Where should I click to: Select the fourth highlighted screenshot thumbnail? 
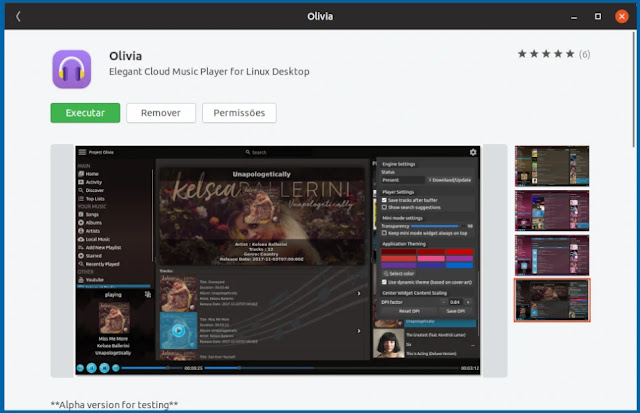pyautogui.click(x=552, y=300)
